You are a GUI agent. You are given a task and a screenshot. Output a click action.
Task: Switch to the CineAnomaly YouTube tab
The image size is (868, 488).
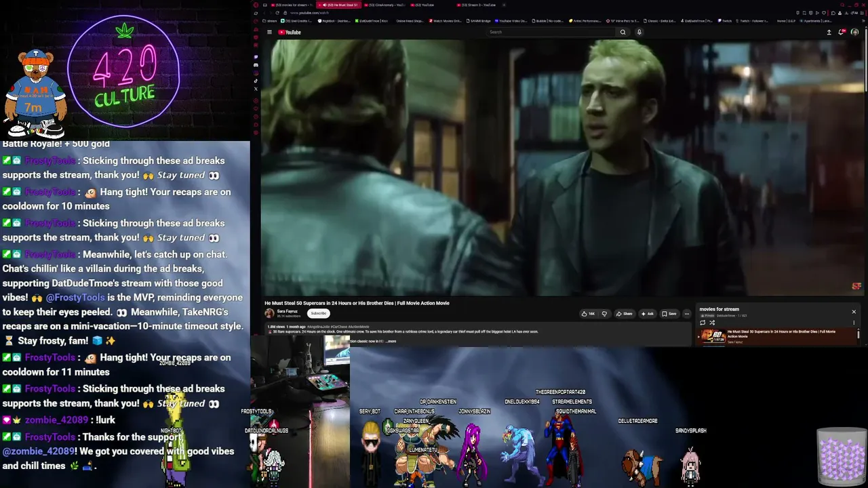pos(386,5)
